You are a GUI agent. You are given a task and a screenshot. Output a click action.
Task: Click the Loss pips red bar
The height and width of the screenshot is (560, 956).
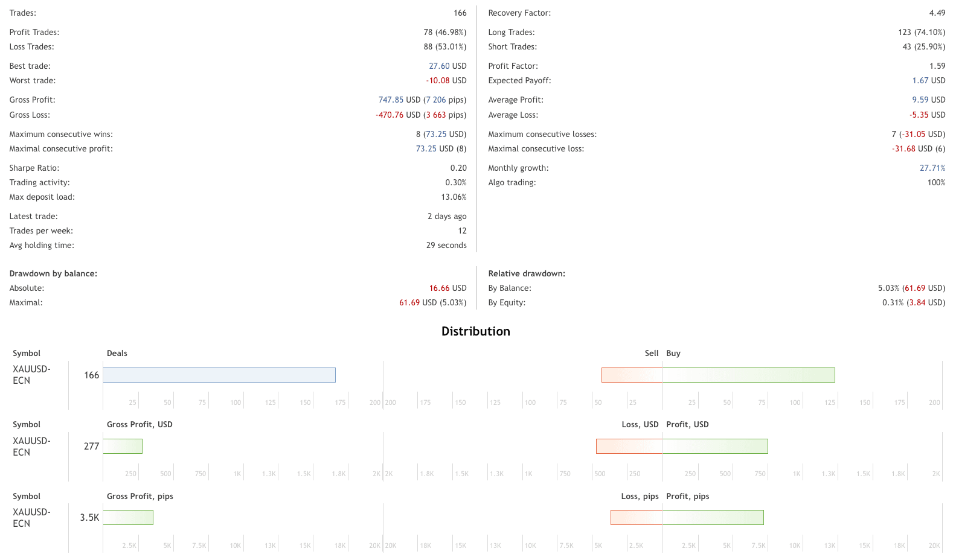point(637,517)
